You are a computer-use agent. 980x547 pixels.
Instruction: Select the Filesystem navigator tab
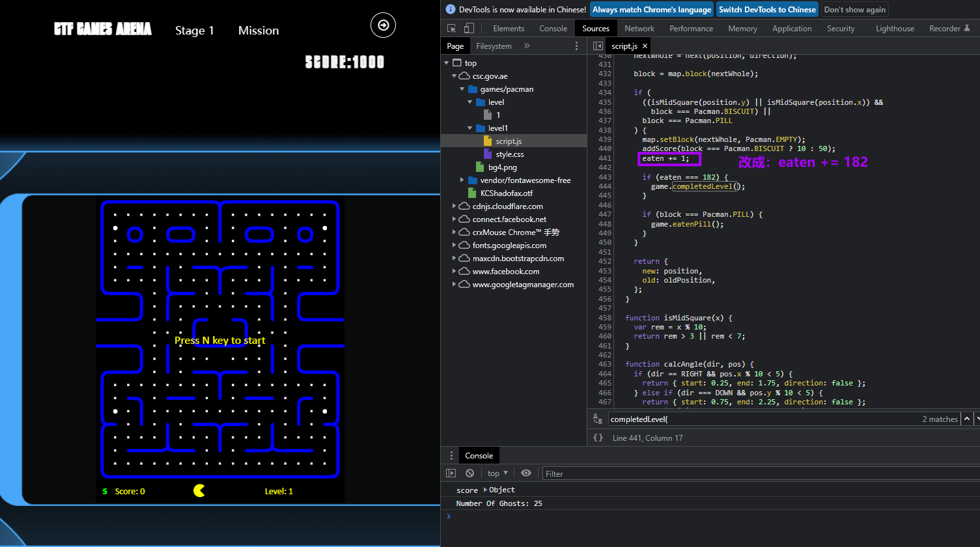[494, 46]
